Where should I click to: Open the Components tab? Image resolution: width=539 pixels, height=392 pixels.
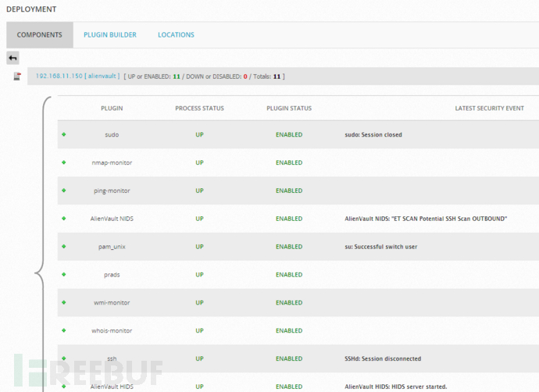pos(40,34)
